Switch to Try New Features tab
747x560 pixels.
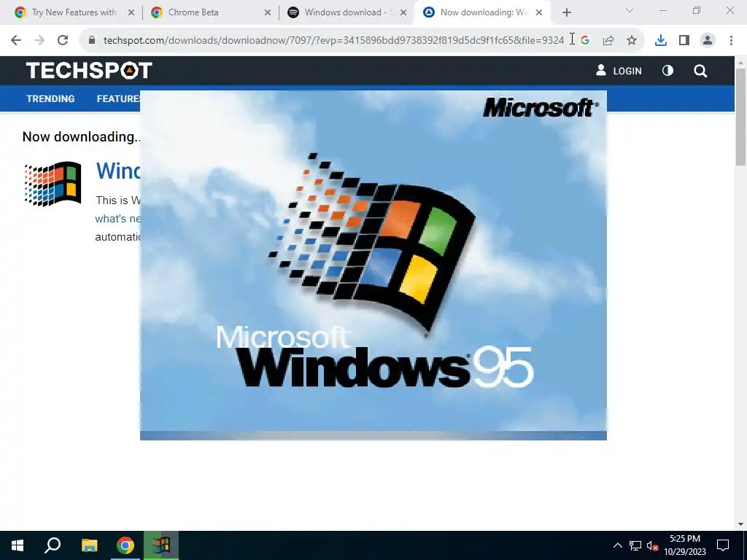coord(74,12)
